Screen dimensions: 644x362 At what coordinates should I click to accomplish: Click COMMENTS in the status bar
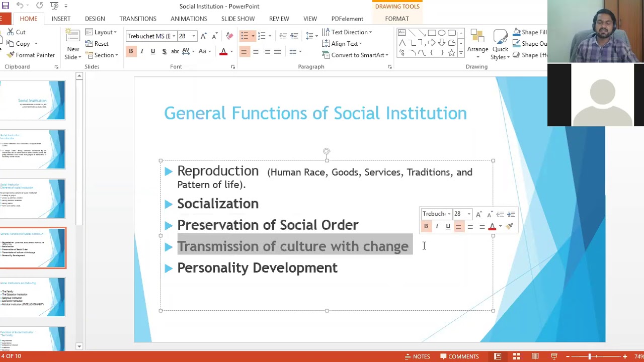click(x=459, y=356)
